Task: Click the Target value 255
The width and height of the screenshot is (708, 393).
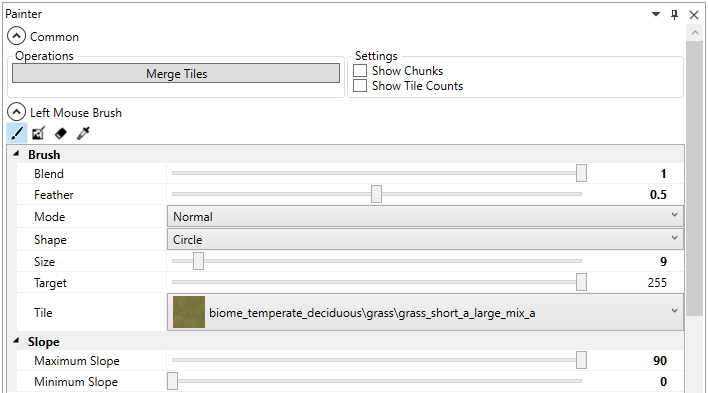Action: [x=657, y=283]
